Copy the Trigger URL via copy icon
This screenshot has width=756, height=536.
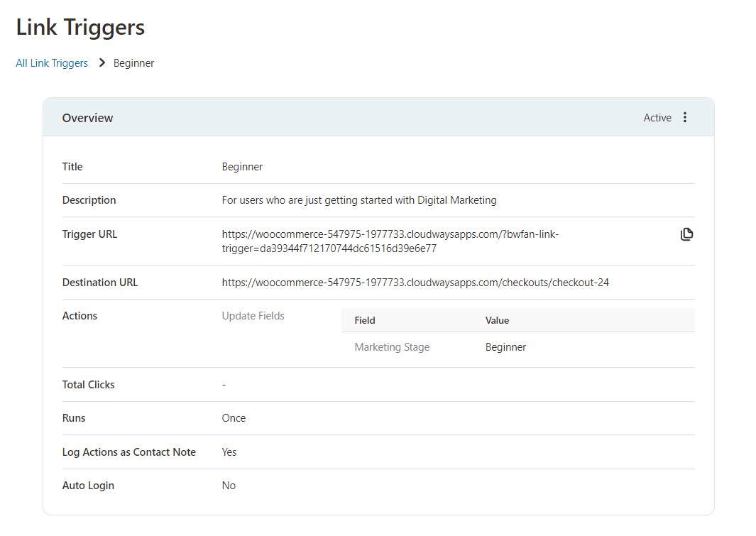(686, 234)
